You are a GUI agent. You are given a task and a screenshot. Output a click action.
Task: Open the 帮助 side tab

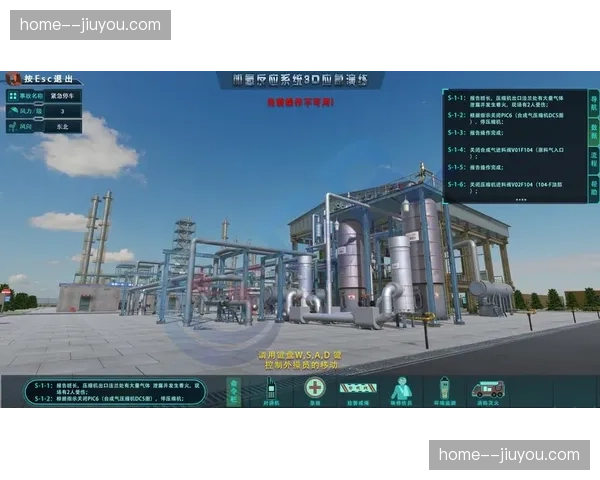tap(593, 185)
